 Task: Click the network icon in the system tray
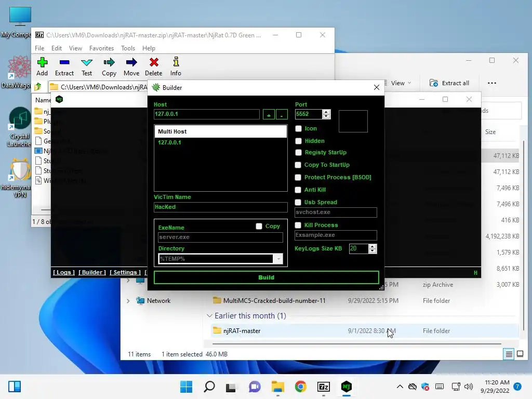click(456, 387)
